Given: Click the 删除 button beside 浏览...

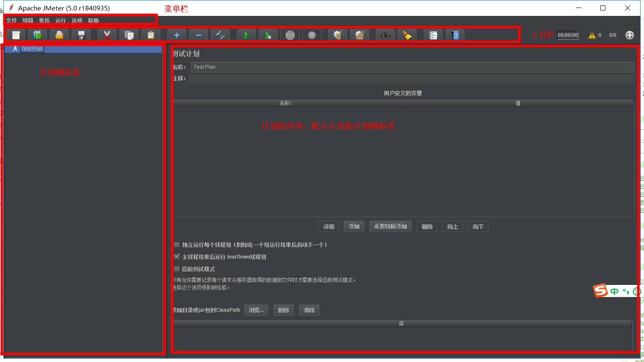Looking at the screenshot, I should pos(284,310).
